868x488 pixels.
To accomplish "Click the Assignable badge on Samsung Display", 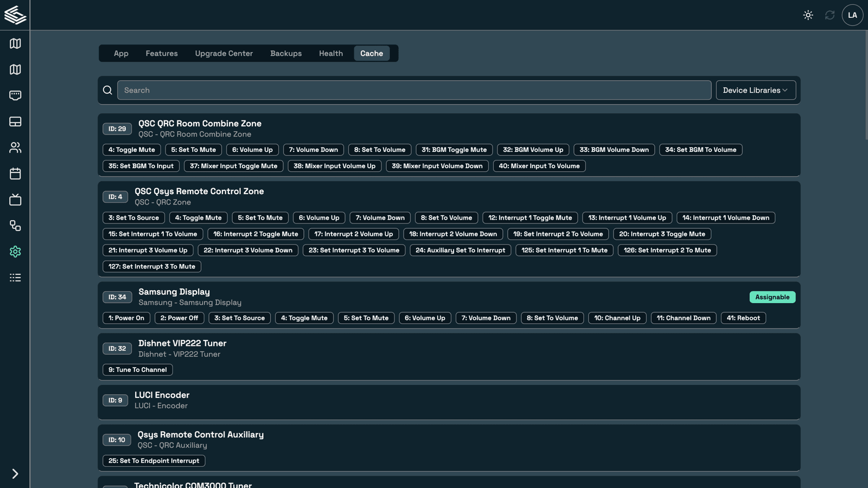I will tap(772, 297).
